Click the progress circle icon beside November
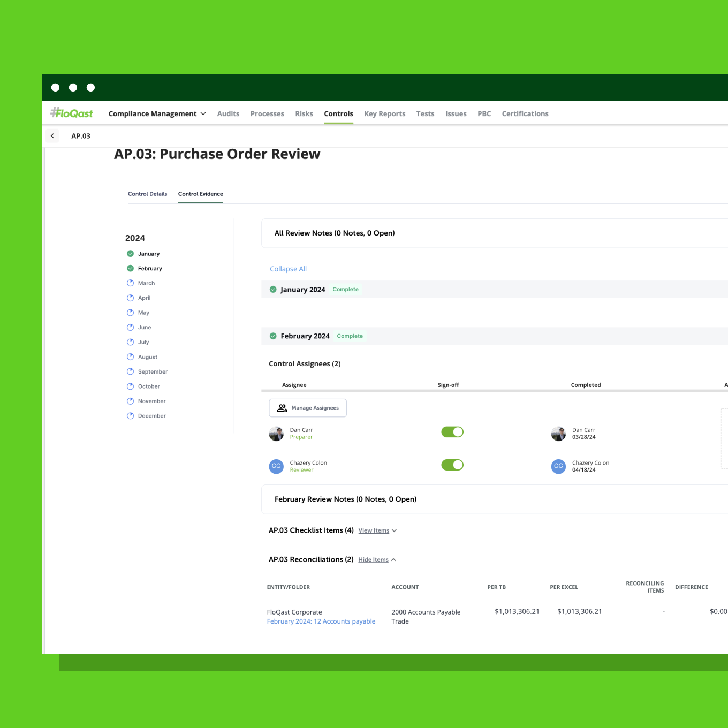The width and height of the screenshot is (728, 728). [x=130, y=401]
